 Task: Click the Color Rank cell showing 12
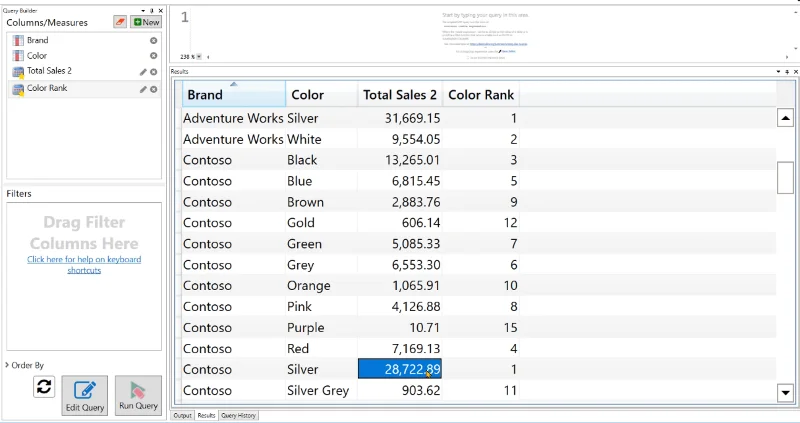[x=481, y=222]
